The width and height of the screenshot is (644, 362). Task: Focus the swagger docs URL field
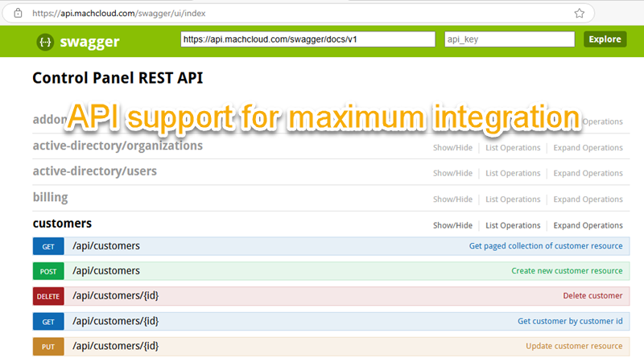coord(308,39)
